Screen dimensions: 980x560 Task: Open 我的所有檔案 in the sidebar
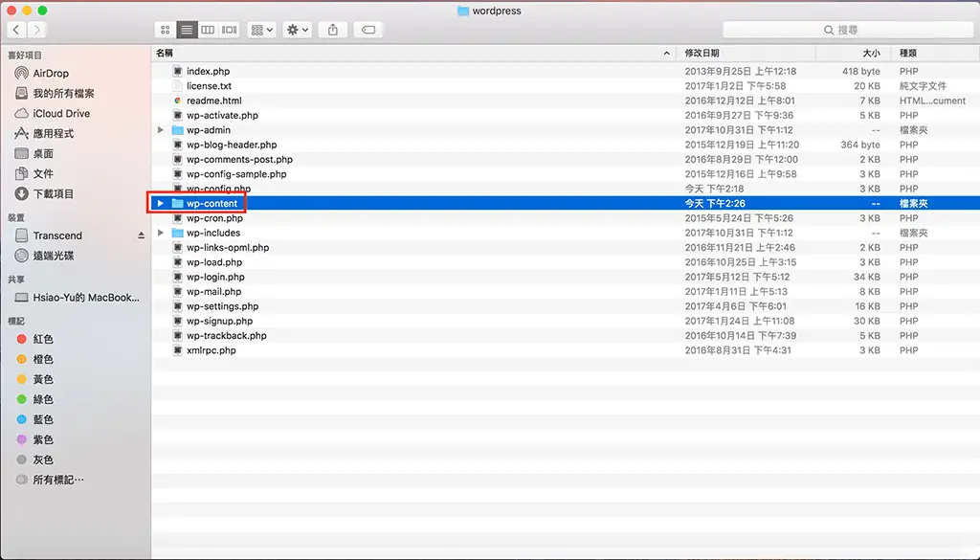[x=55, y=93]
